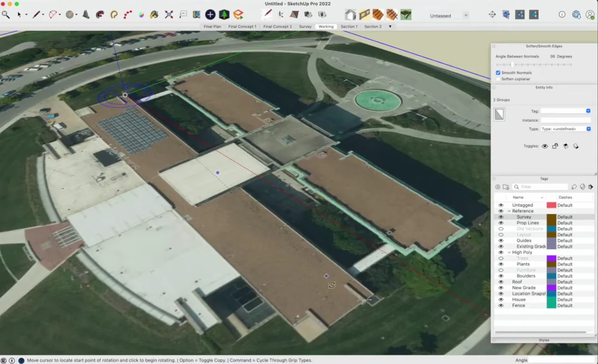The height and width of the screenshot is (364, 598).
Task: Select the arrow Select tool
Action: [x=19, y=14]
